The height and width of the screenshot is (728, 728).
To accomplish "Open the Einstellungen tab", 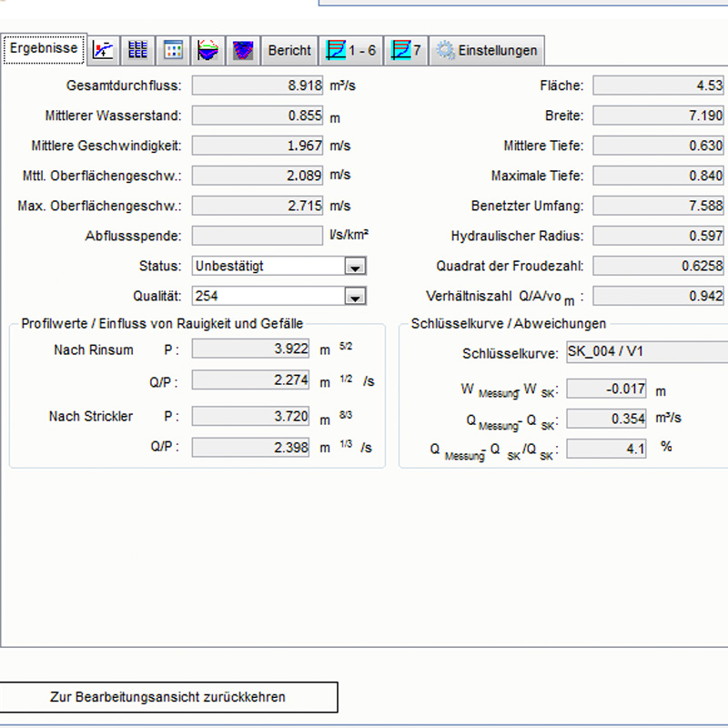I will coord(487,50).
